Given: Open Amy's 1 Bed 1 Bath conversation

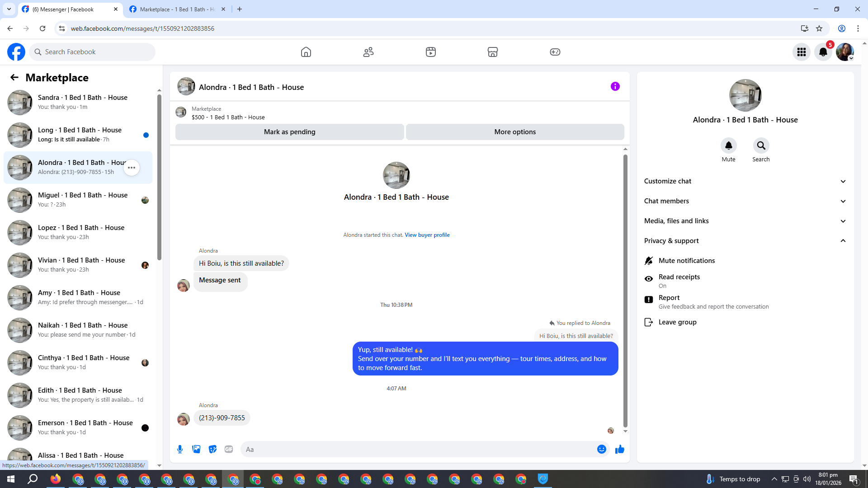Looking at the screenshot, I should click(x=79, y=297).
